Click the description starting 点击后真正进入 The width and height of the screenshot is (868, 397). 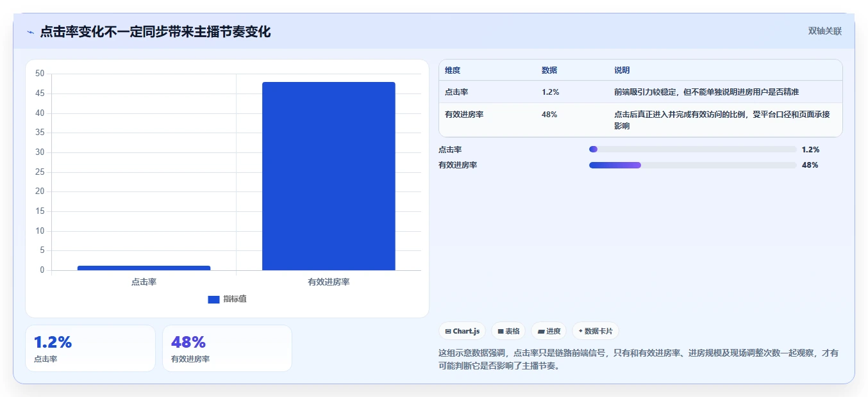click(722, 120)
